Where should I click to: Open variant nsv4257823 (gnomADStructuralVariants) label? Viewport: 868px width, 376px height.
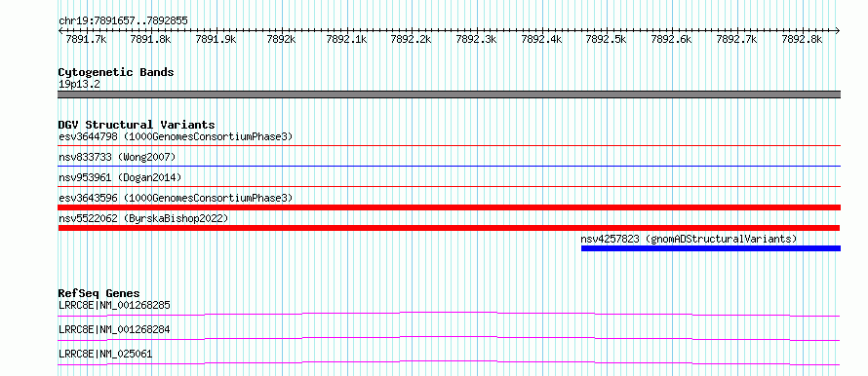[x=689, y=239]
